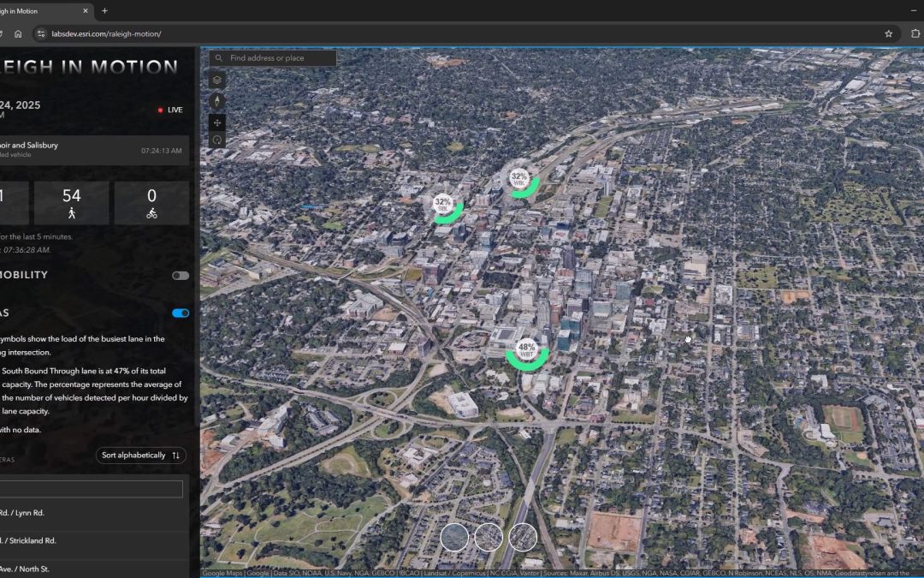Open the Ave. / North St. camera entry
Image resolution: width=924 pixels, height=578 pixels.
86,567
